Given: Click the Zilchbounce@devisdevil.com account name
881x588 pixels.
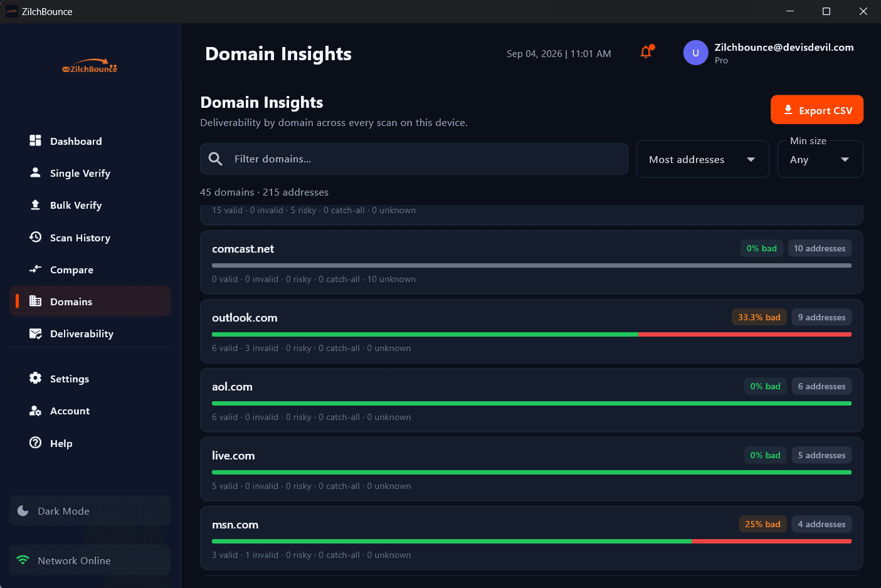Looking at the screenshot, I should pos(784,47).
